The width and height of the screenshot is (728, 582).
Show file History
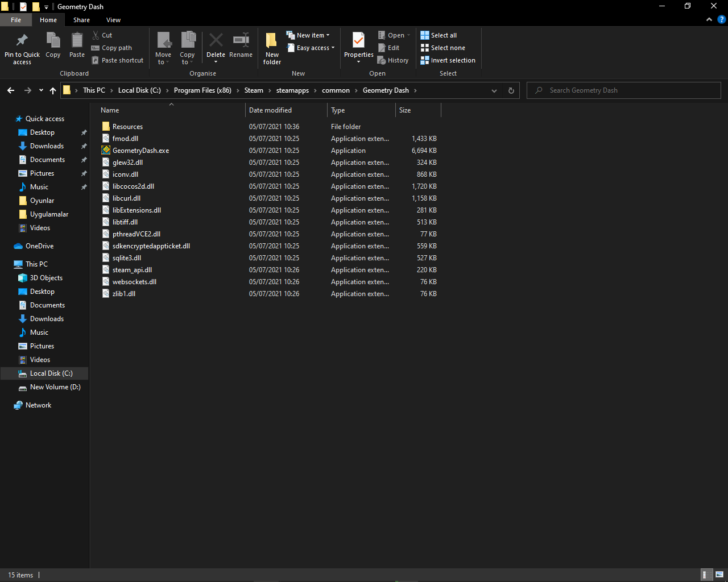(393, 60)
